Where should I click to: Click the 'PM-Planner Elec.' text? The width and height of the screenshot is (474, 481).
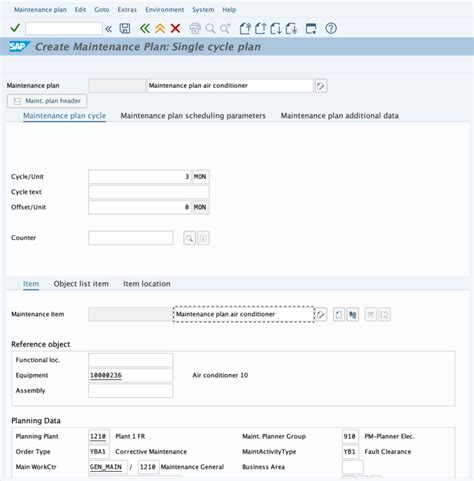click(389, 436)
